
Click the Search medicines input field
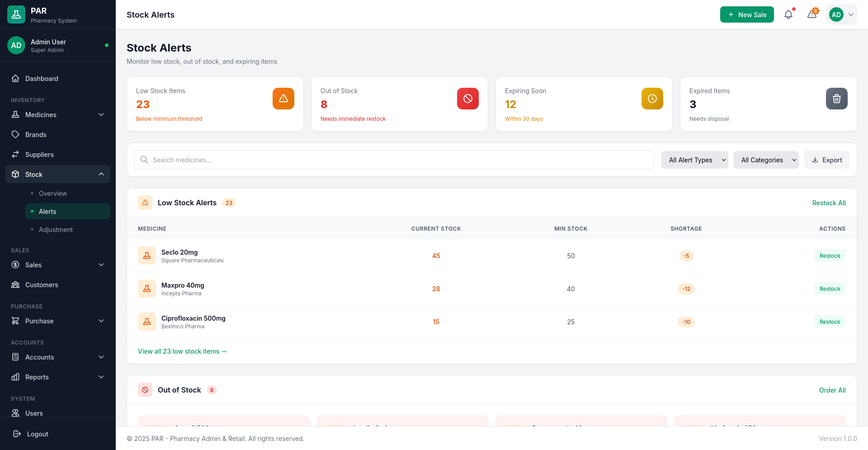click(394, 160)
